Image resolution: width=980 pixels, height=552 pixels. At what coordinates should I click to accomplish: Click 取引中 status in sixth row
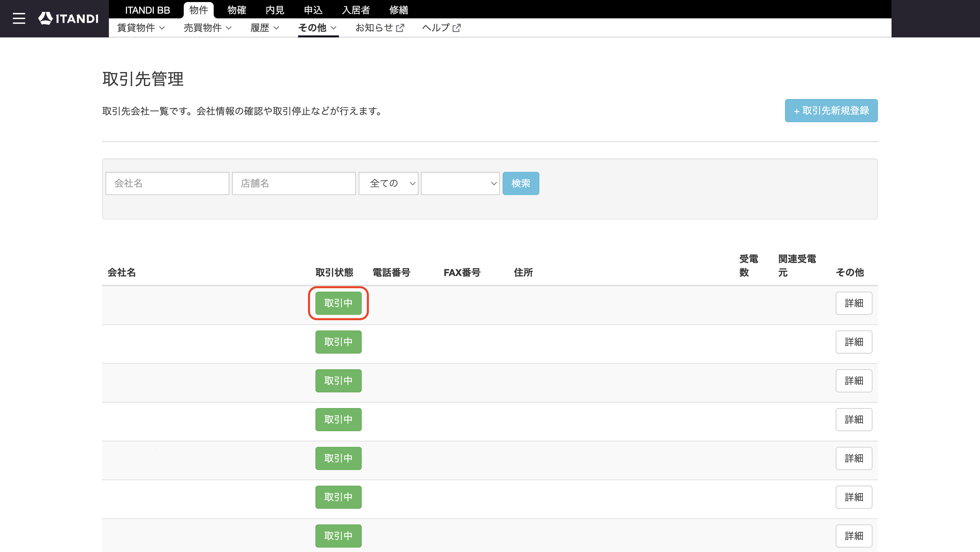pyautogui.click(x=338, y=497)
